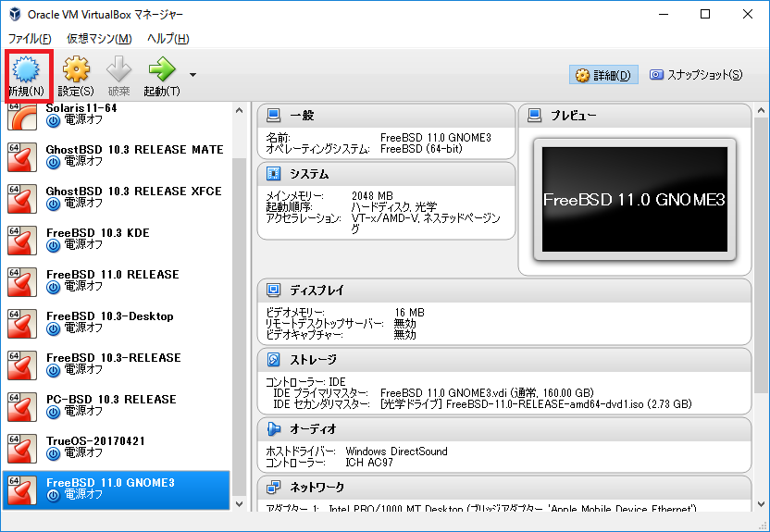Open the ディスプレイ section heading link

(x=317, y=290)
